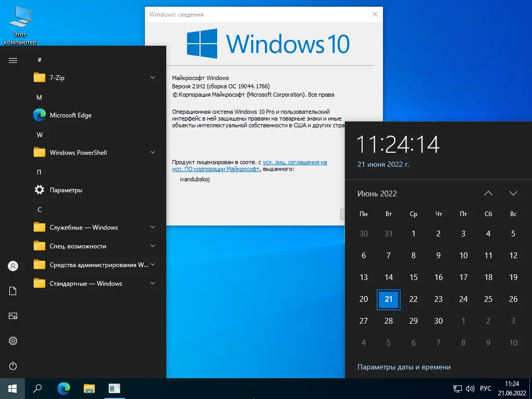
Task: Open Pictures icon in Start sidebar
Action: 13,316
